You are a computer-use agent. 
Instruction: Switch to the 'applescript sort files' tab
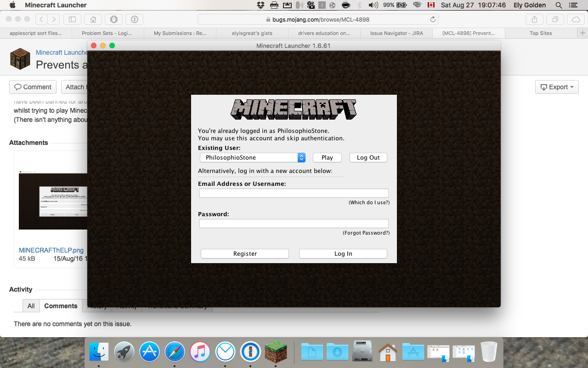click(x=36, y=33)
